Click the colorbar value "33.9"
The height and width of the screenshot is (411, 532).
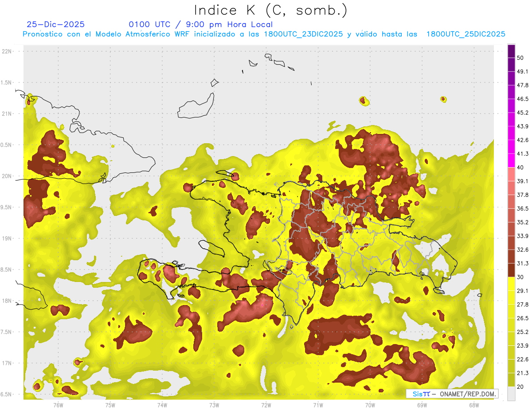(523, 236)
